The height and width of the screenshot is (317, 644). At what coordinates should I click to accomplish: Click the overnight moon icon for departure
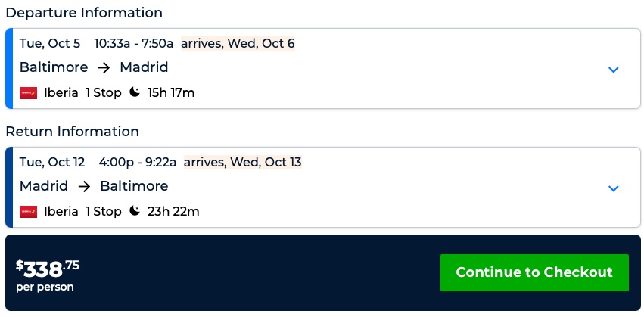pyautogui.click(x=135, y=92)
